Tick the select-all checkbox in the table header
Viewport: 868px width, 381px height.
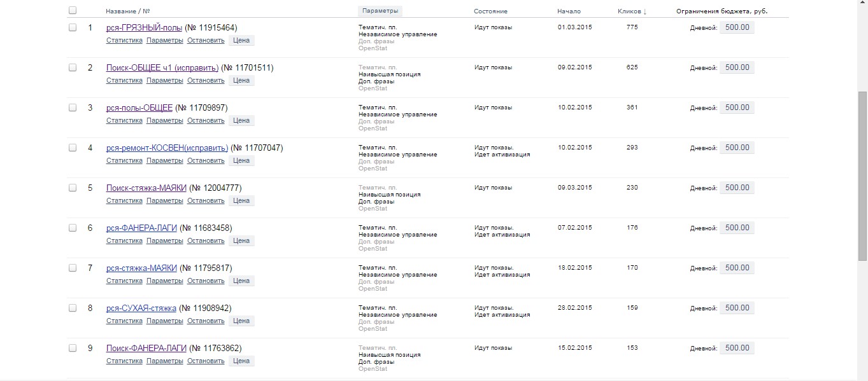click(73, 10)
